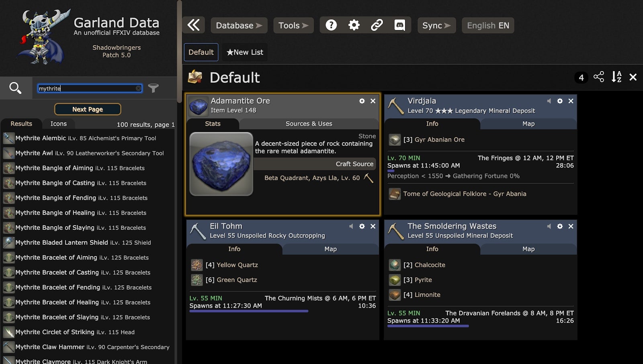This screenshot has height=364, width=643.
Task: Mute the Eil Tohm node alarm
Action: pos(351,226)
